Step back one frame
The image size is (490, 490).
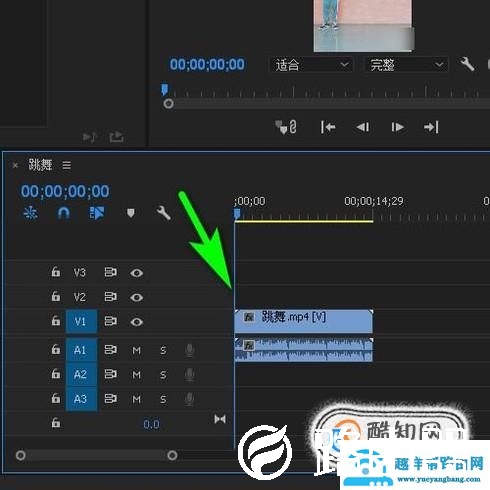[x=362, y=127]
